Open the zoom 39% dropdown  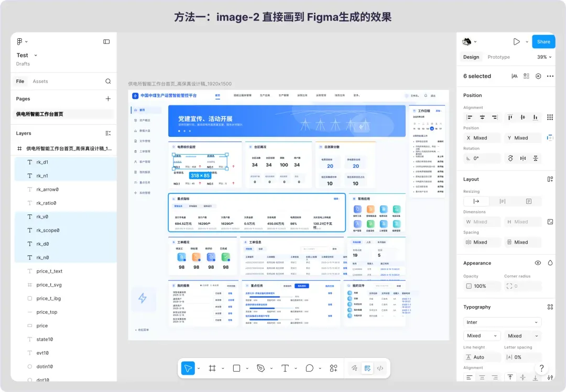coord(545,57)
